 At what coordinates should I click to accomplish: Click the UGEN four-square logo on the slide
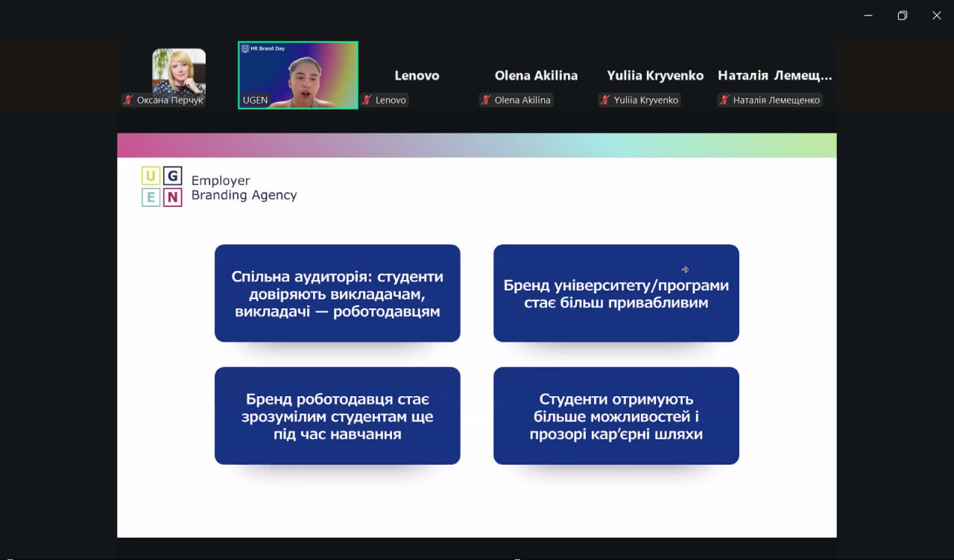(x=162, y=187)
